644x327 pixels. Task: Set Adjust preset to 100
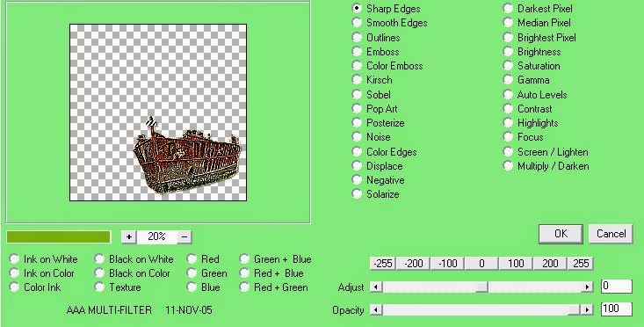click(516, 264)
